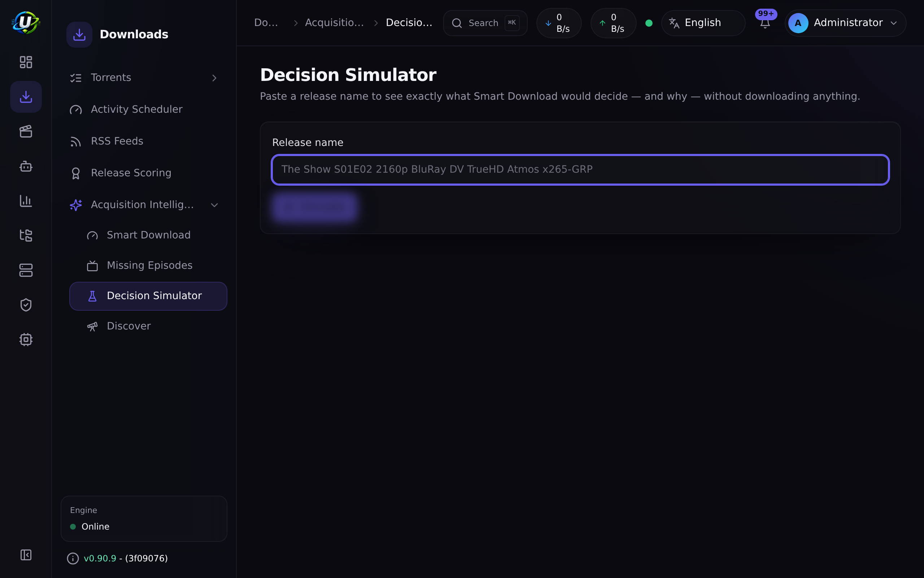Viewport: 924px width, 578px height.
Task: Open the notifications bell with 99+ badge
Action: point(765,23)
